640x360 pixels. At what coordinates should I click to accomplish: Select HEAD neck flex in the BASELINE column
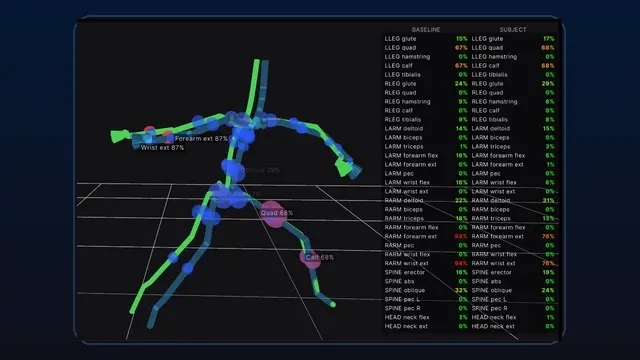(x=426, y=317)
